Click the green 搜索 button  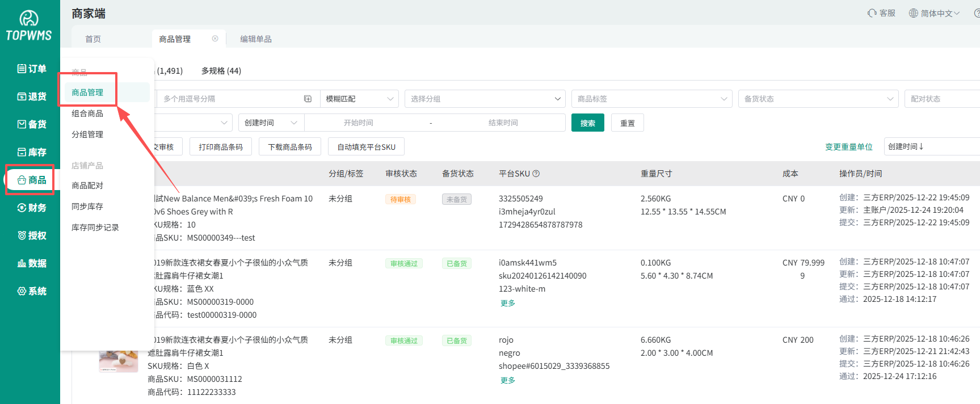587,123
